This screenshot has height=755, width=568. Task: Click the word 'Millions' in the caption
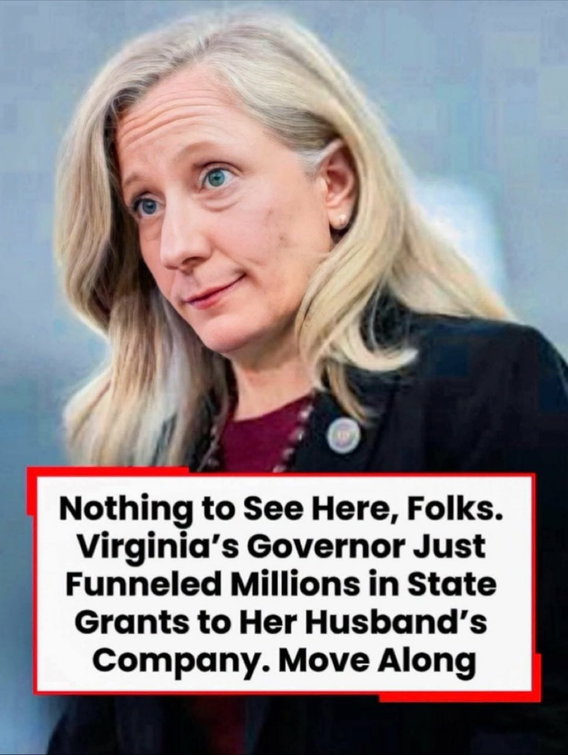click(298, 584)
